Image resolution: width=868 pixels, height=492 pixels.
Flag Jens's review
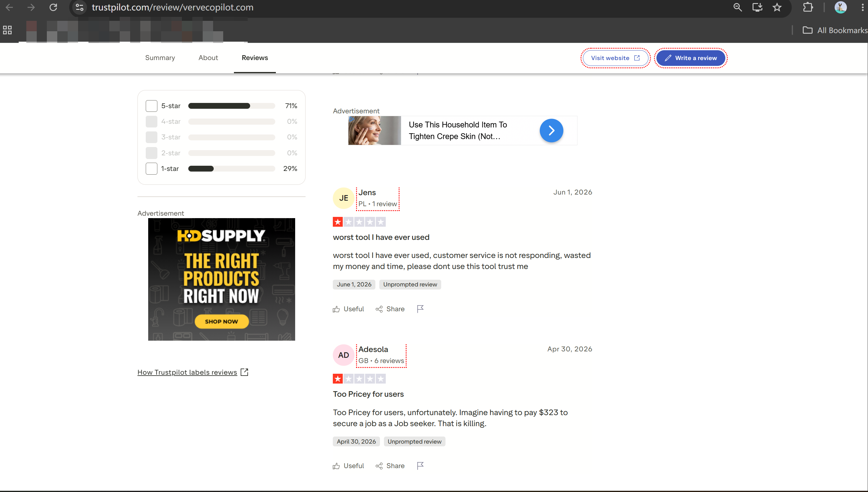[x=420, y=309]
